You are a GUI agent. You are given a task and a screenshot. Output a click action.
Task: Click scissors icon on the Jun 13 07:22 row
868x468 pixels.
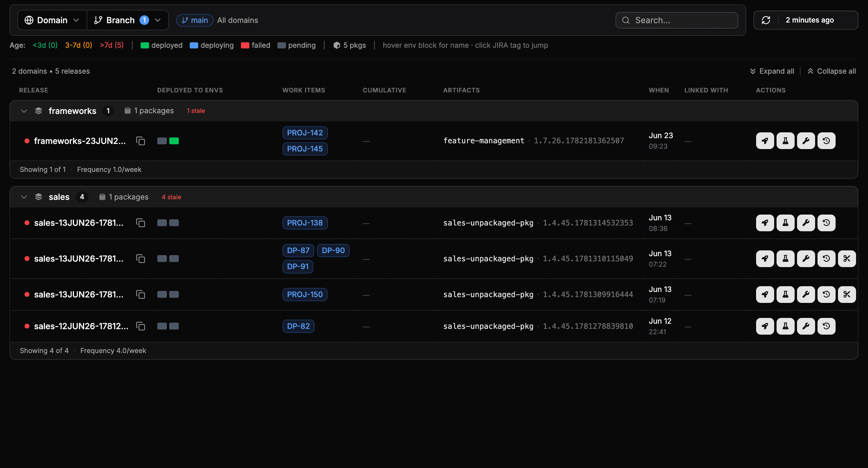[847, 259]
